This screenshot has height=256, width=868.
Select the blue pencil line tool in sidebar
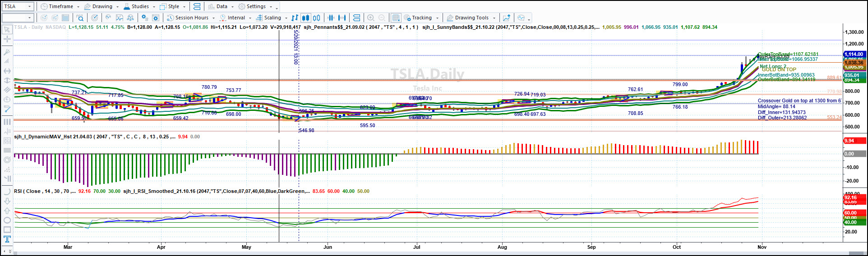point(7,109)
